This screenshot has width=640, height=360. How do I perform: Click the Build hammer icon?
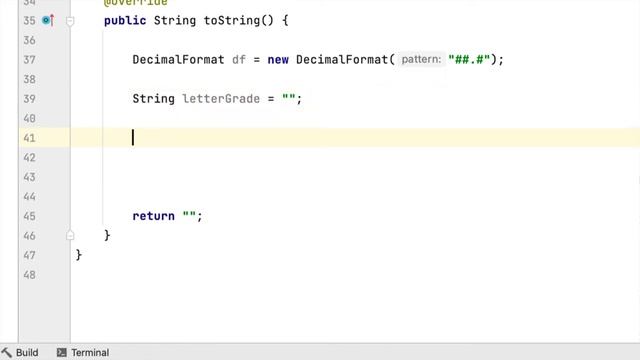(x=7, y=352)
